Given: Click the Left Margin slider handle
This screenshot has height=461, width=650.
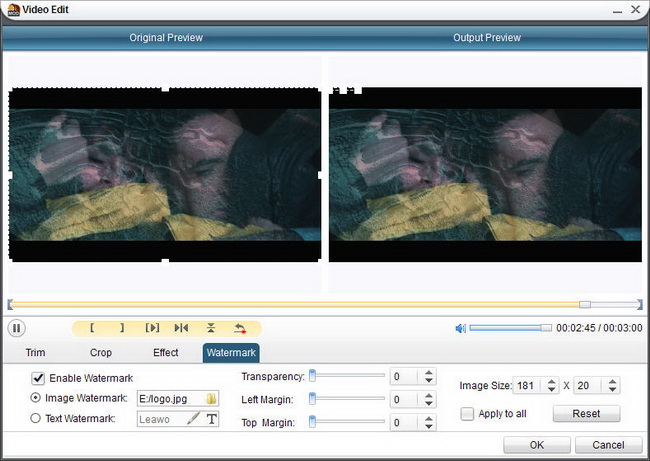Looking at the screenshot, I should point(313,398).
